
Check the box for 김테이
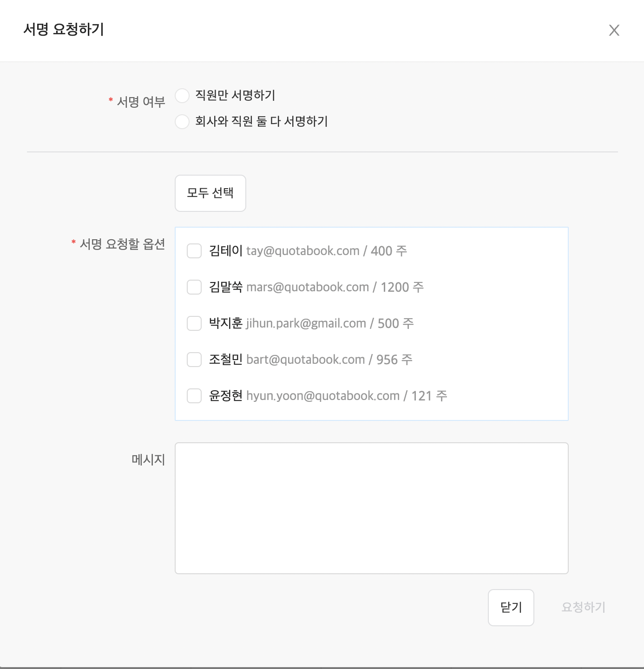point(194,251)
